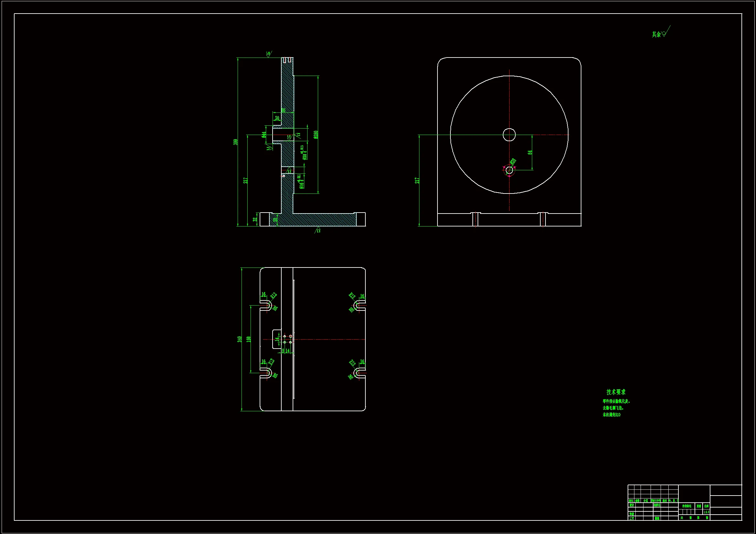The width and height of the screenshot is (756, 534).
Task: Select the 未注圆角R10 note line
Action: [611, 415]
